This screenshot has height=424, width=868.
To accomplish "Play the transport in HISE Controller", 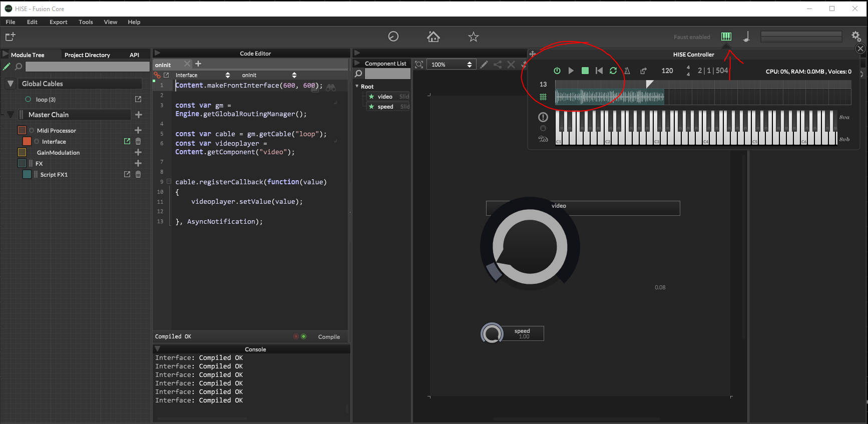I will pos(571,71).
